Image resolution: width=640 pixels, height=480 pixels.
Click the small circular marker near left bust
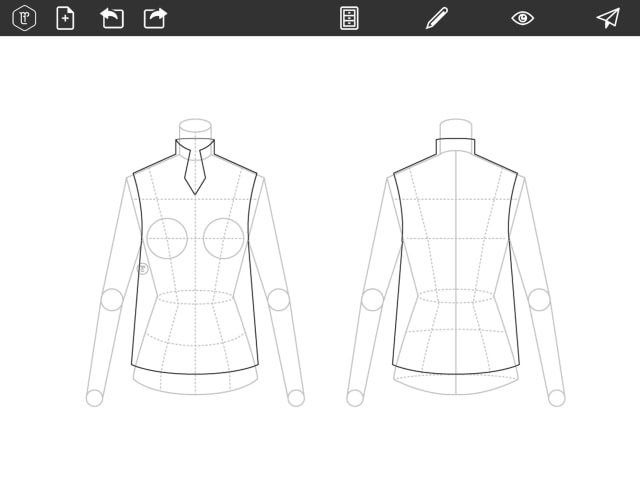click(142, 269)
